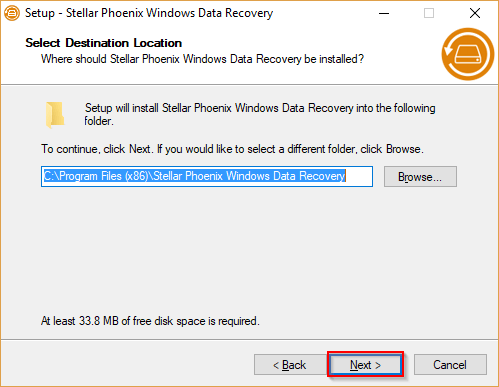Click the blank gray area below path field
The height and width of the screenshot is (387, 499).
coord(249,250)
